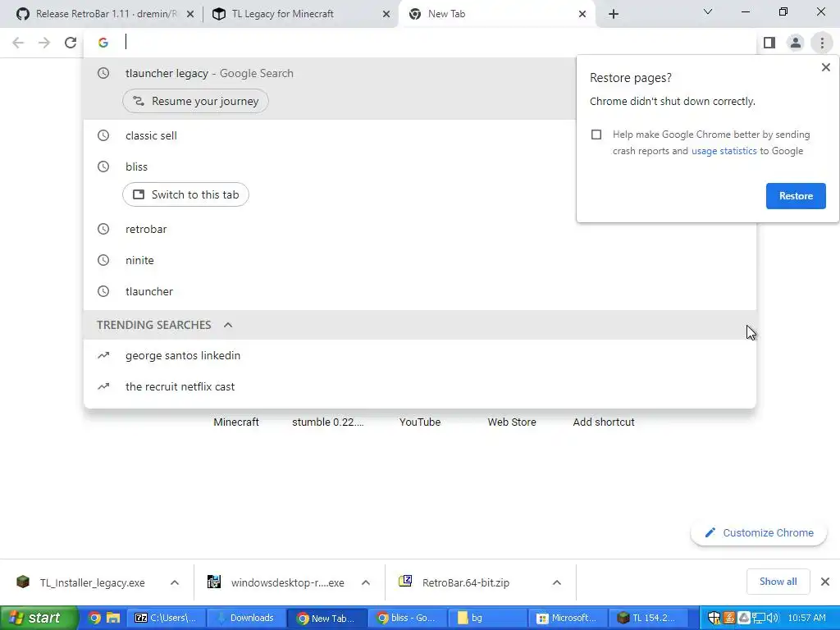The height and width of the screenshot is (630, 840).
Task: Open the side panel icon
Action: [x=769, y=43]
